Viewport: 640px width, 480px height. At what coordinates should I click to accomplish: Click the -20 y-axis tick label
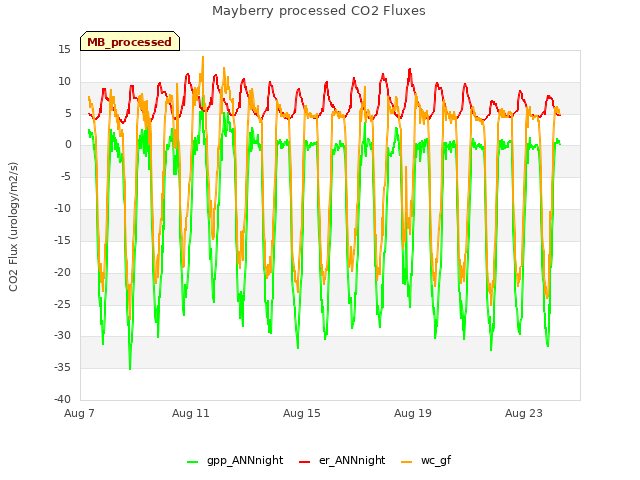pyautogui.click(x=63, y=272)
